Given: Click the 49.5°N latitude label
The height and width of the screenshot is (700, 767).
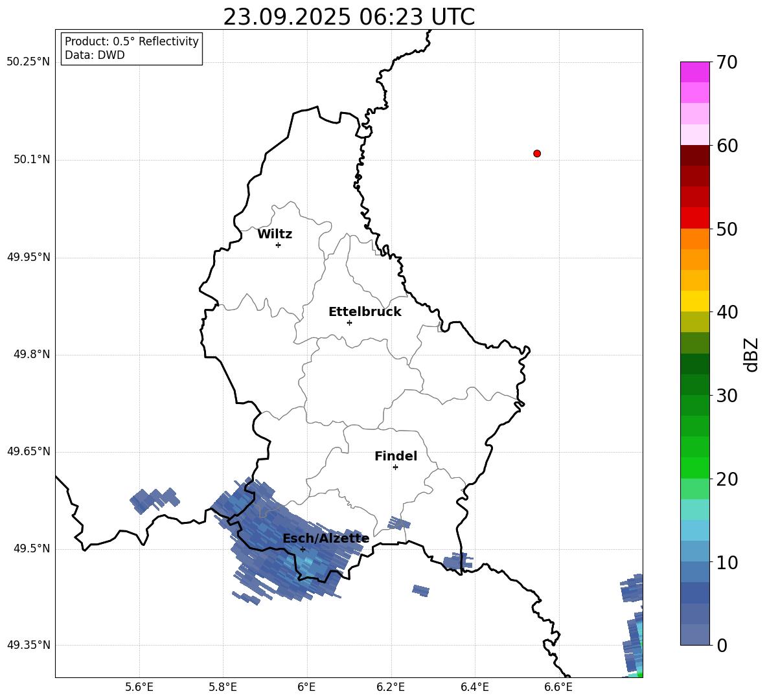Looking at the screenshot, I should click(x=32, y=548).
